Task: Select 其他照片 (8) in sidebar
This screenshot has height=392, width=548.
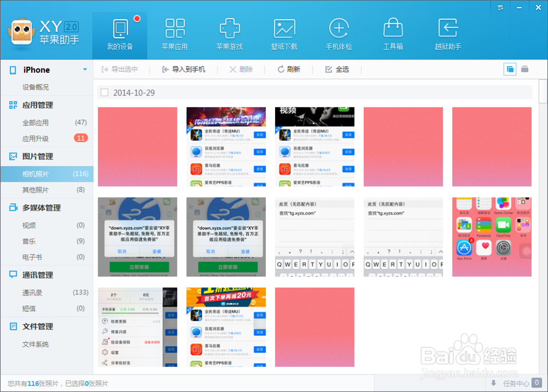Action: pyautogui.click(x=47, y=190)
